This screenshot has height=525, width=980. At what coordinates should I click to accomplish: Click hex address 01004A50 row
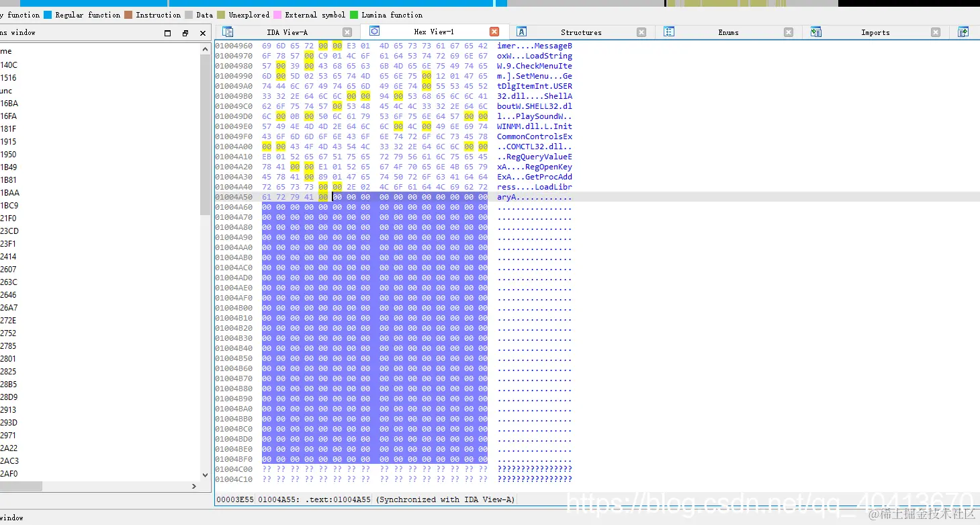coord(234,197)
